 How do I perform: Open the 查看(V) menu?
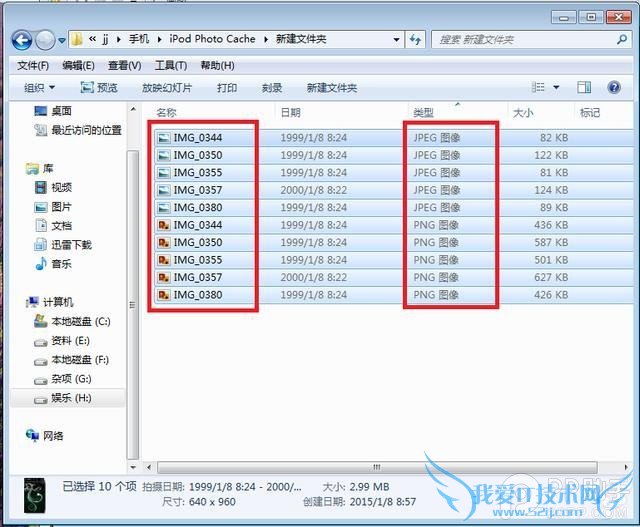tap(124, 65)
